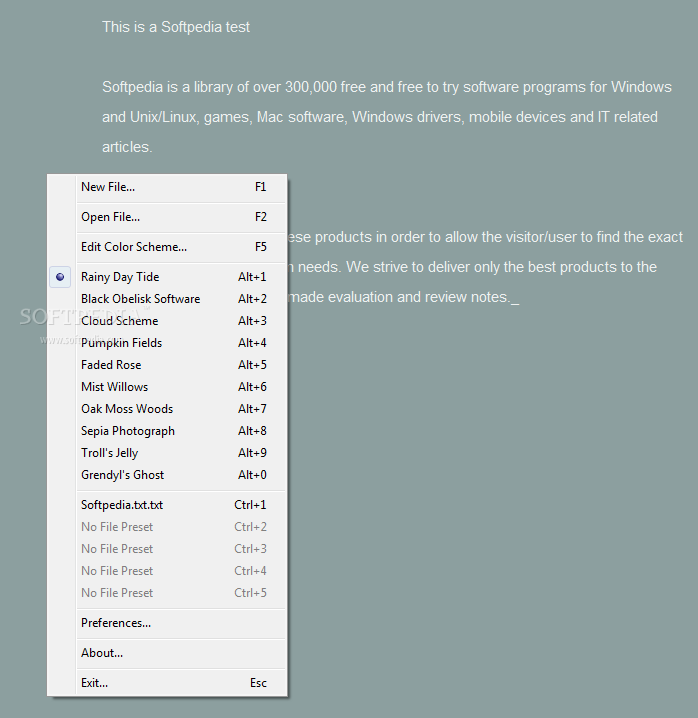Select Troll's Jelly color scheme
Viewport: 698px width, 718px height.
point(168,453)
